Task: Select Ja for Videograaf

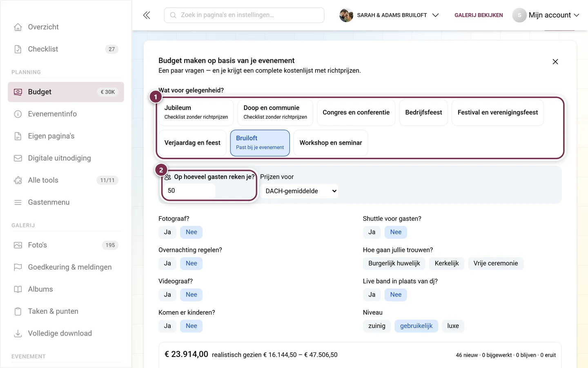Action: [x=167, y=295]
